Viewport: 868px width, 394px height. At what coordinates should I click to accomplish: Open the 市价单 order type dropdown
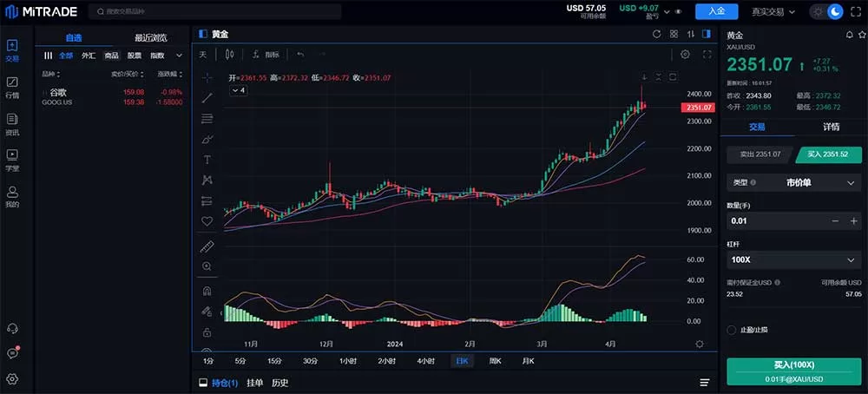pyautogui.click(x=794, y=182)
